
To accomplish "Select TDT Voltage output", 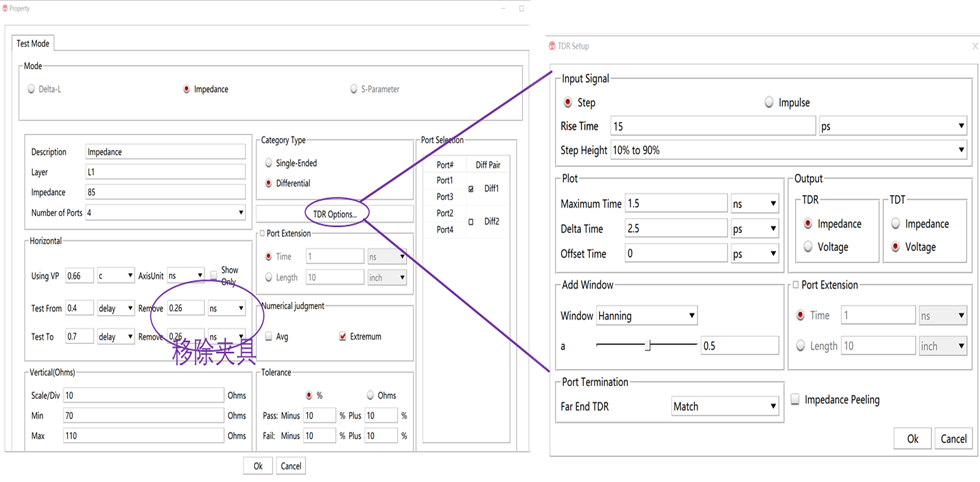I will click(896, 247).
